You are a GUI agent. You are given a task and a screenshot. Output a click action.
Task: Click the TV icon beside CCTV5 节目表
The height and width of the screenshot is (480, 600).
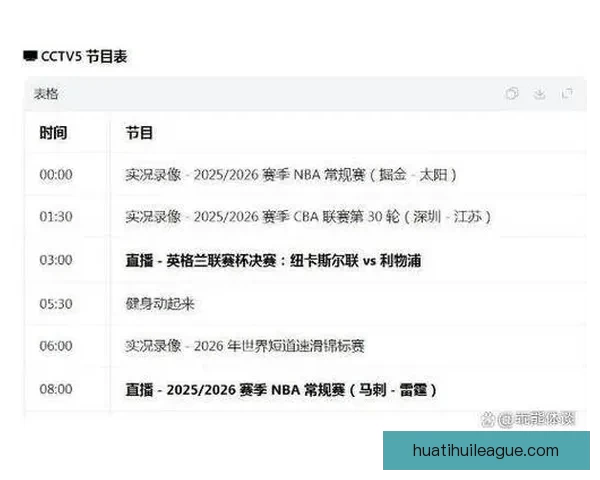coord(30,56)
